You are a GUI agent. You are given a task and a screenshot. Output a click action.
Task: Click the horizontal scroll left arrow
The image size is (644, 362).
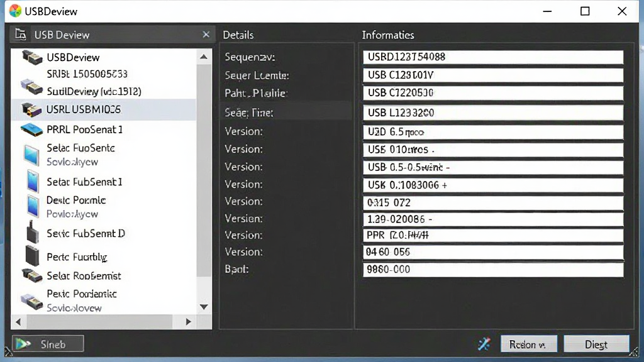[x=18, y=322]
